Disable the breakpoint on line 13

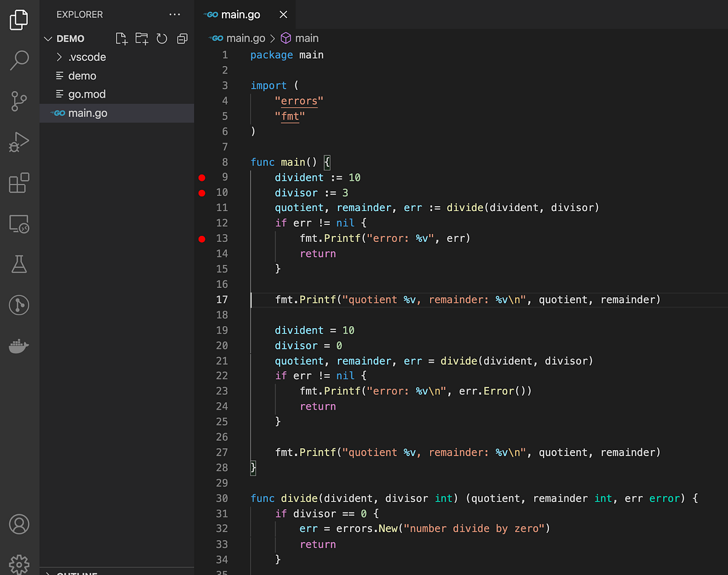tap(201, 239)
